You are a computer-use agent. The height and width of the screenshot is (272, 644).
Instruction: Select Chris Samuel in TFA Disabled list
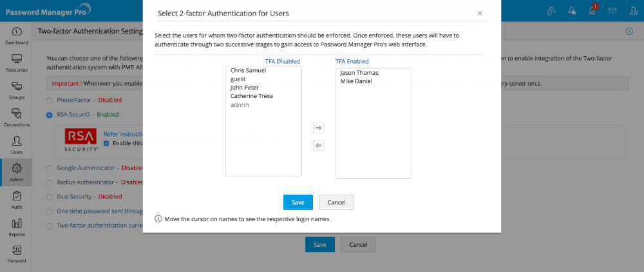(248, 70)
